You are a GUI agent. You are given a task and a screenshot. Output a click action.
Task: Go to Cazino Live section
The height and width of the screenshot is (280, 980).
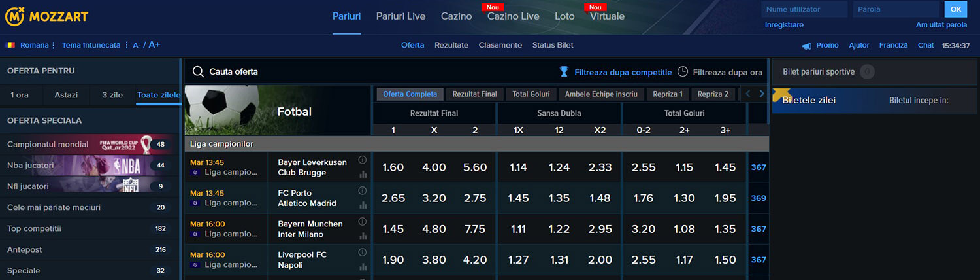click(514, 16)
